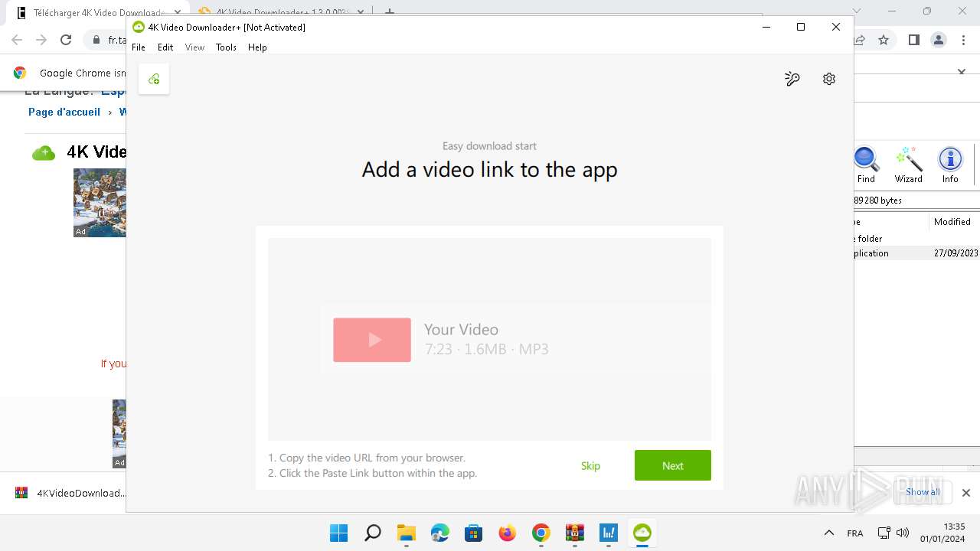Open the taskbar volume control
Screen dimensions: 980x551
pos(903,533)
